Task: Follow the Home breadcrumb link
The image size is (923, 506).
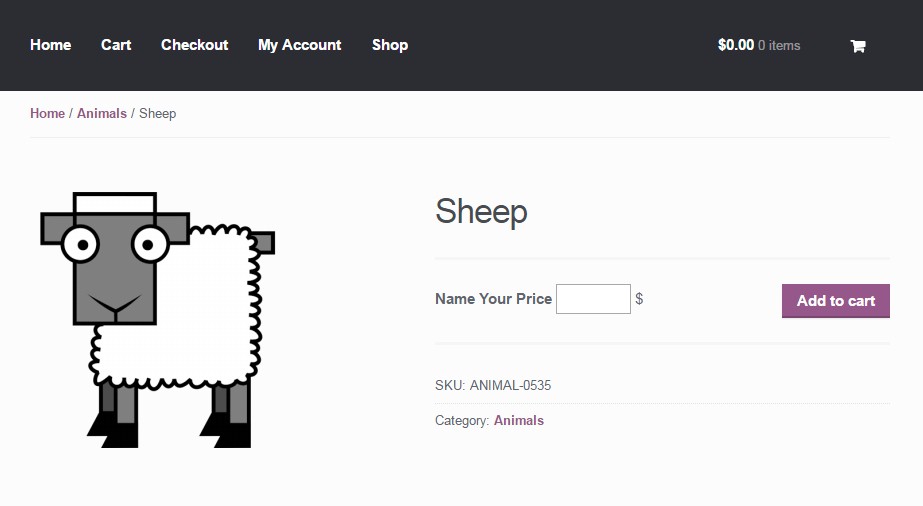Action: [x=47, y=114]
